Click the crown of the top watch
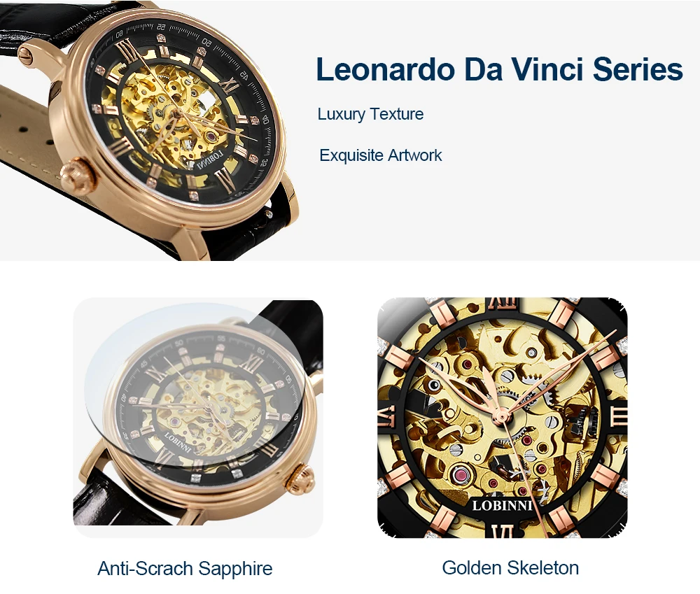This screenshot has width=700, height=594. click(76, 176)
